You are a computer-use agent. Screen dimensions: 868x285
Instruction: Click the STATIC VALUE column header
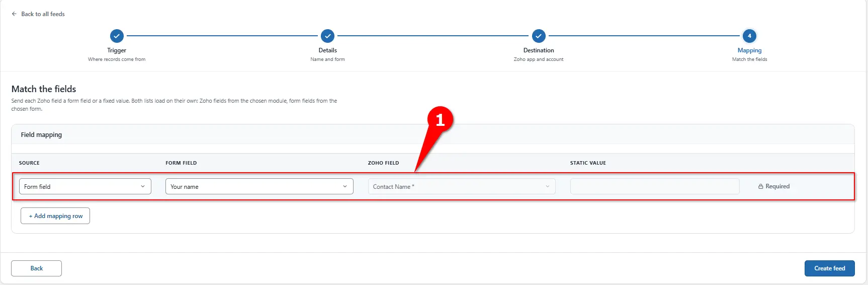point(588,163)
